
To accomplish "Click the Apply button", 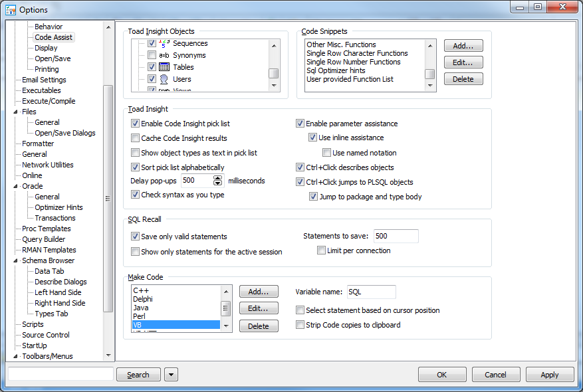I will pyautogui.click(x=550, y=375).
